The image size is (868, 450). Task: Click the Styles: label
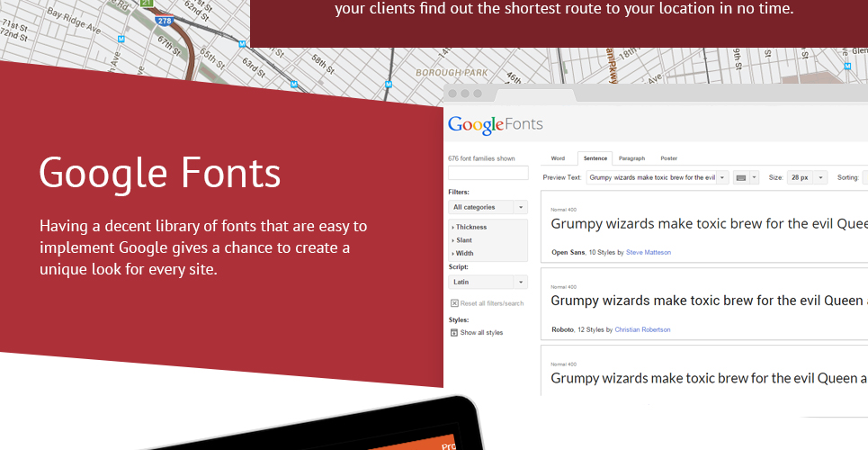[x=459, y=319]
